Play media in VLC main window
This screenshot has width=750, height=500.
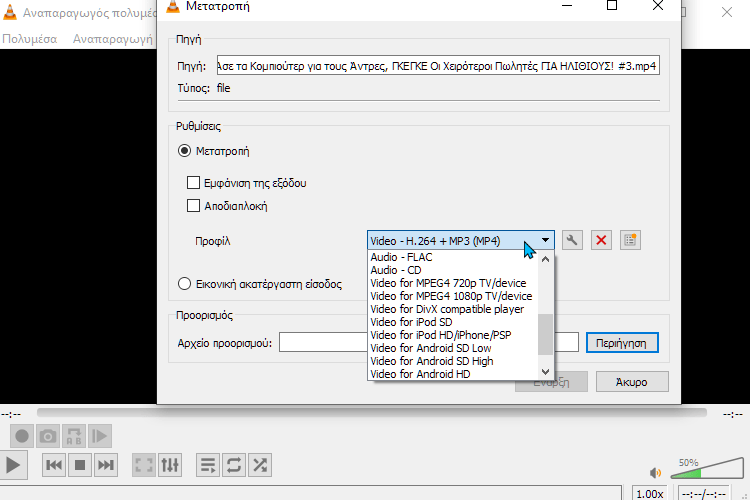[x=13, y=465]
